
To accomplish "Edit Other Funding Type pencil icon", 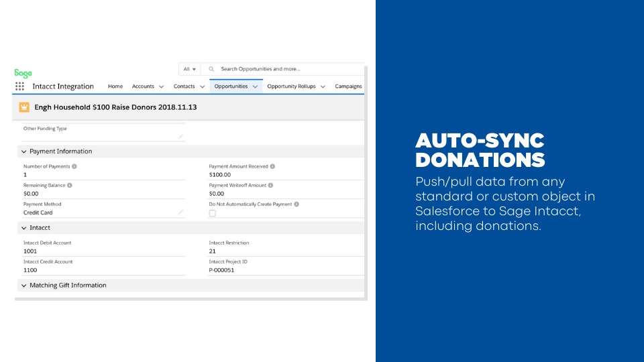I will point(180,136).
